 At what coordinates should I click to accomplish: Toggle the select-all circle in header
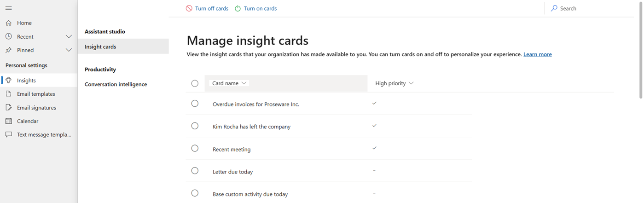tap(195, 83)
